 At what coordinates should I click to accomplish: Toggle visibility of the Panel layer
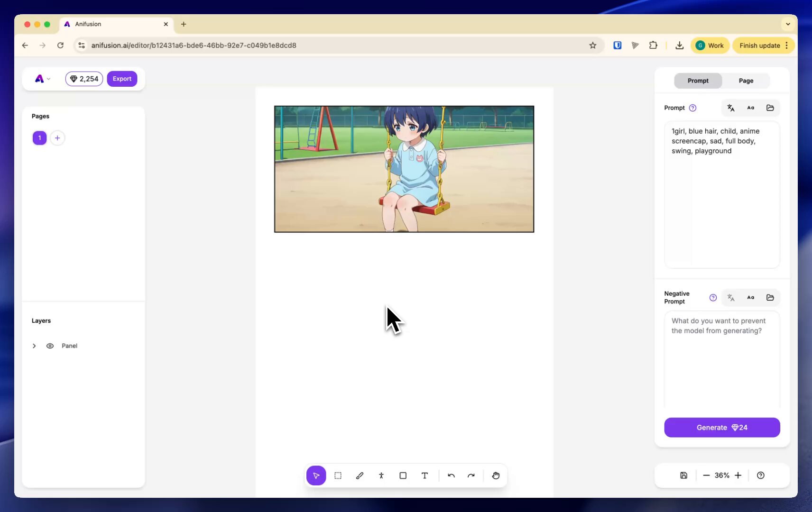[x=50, y=346]
